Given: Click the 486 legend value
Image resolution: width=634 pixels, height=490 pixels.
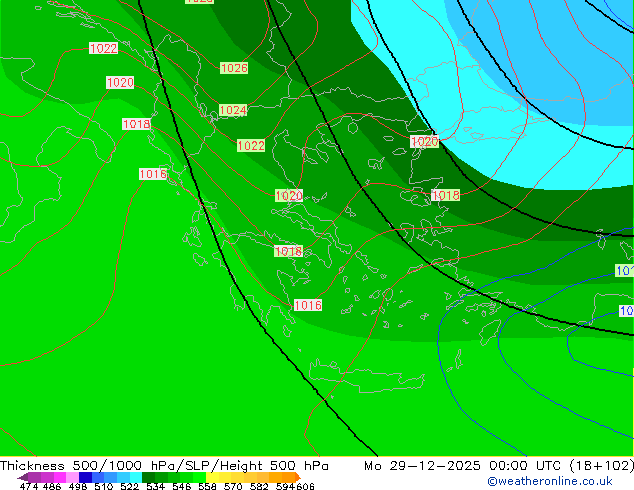Looking at the screenshot, I should click(x=52, y=486).
